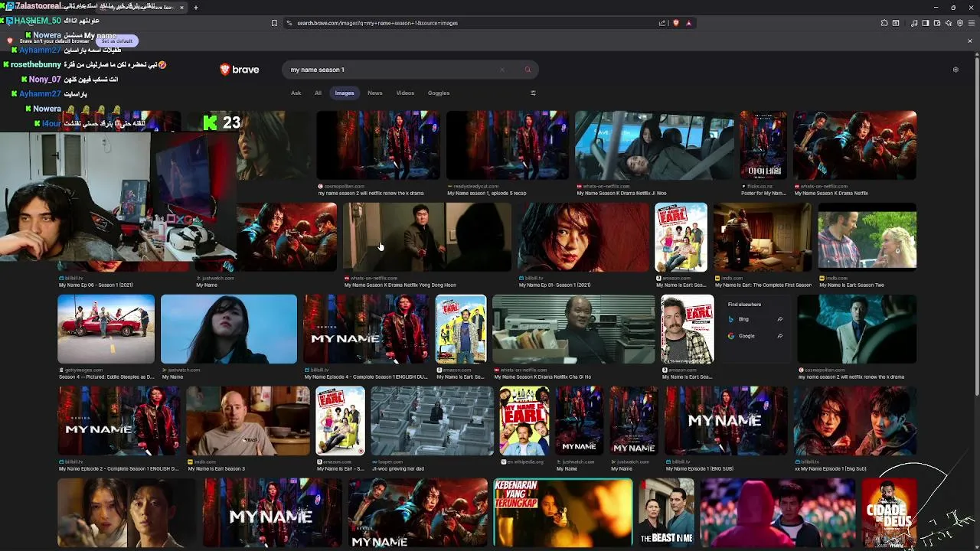Open the extensions puzzle icon

[x=884, y=23]
